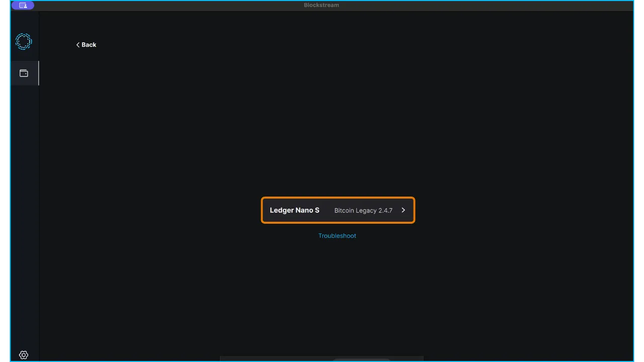Viewport: 644px width, 362px height.
Task: Select the Ledger Nano S device
Action: click(x=338, y=210)
